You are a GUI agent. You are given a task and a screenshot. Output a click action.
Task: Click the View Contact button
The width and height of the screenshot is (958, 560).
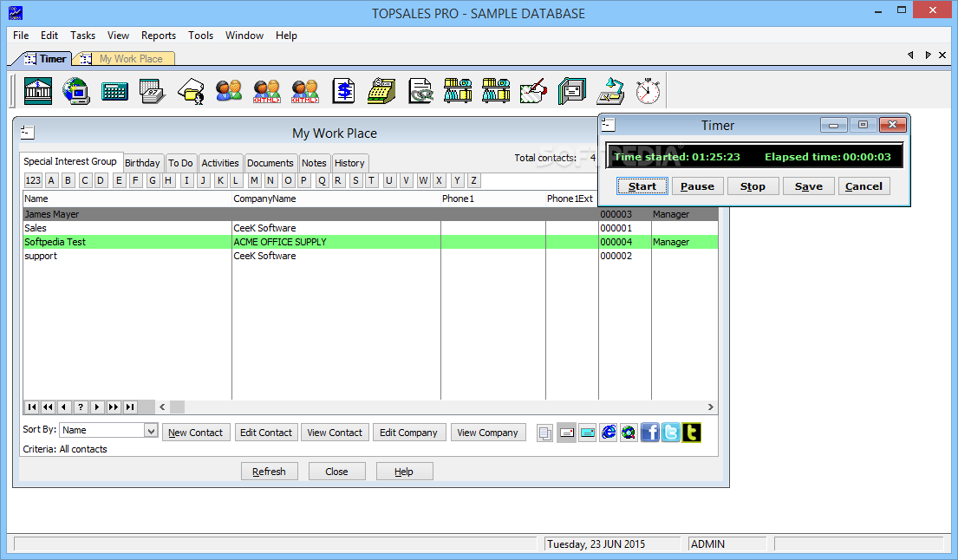pos(335,433)
